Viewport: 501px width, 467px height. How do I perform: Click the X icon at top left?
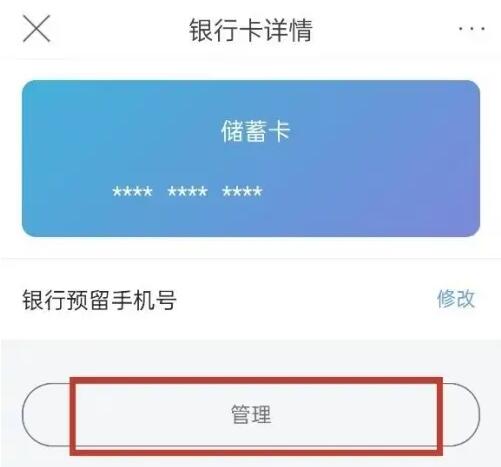pyautogui.click(x=36, y=29)
